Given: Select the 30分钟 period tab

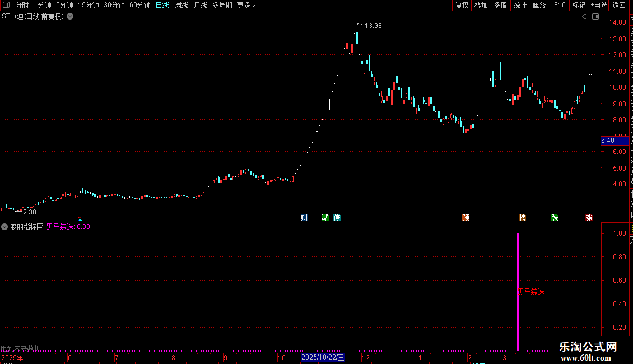Looking at the screenshot, I should [x=114, y=5].
